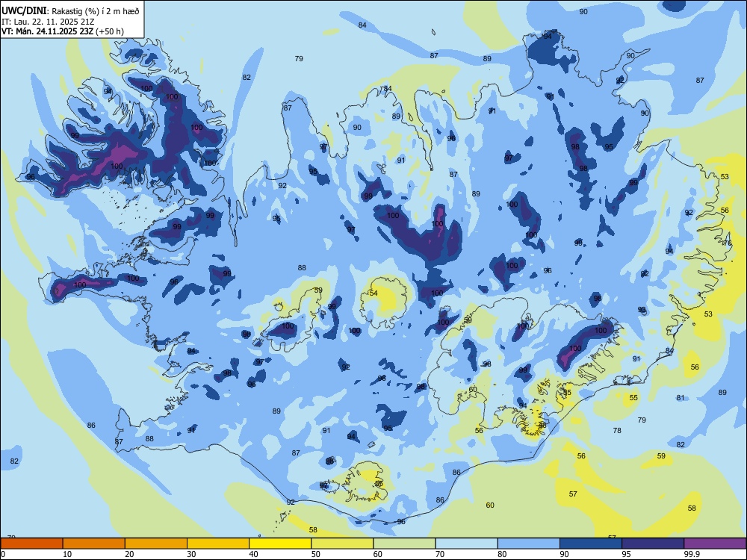The width and height of the screenshot is (747, 560).
Task: Click the '99.9' legend scale label
Action: 692,554
